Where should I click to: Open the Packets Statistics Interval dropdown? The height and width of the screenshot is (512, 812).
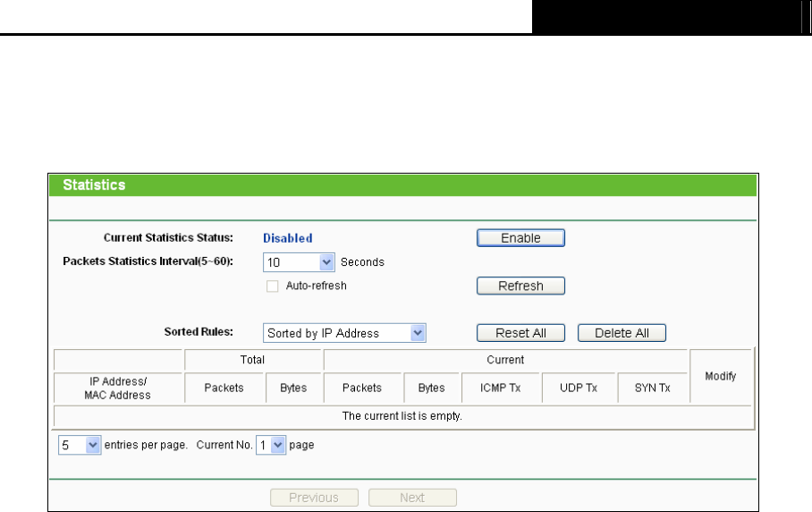click(x=299, y=262)
